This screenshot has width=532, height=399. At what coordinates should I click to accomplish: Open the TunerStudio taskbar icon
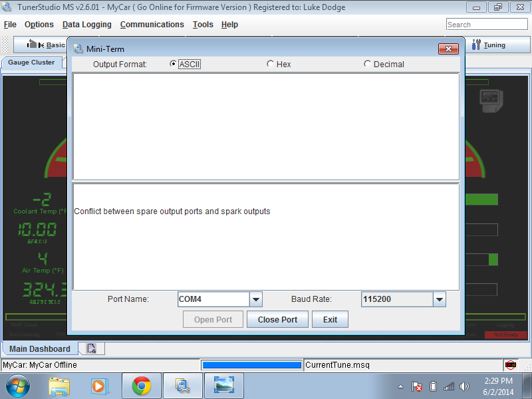pyautogui.click(x=183, y=386)
